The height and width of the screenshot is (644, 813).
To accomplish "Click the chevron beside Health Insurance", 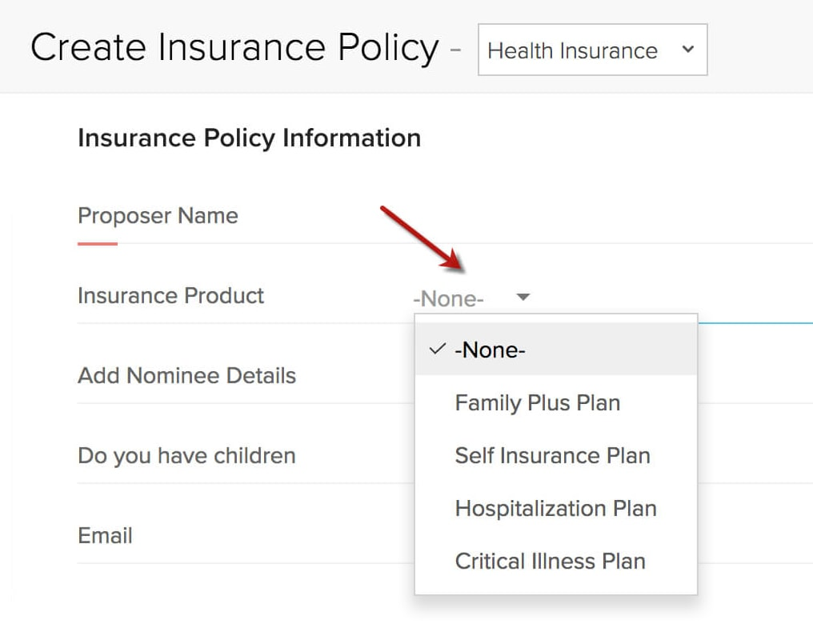I will coord(686,50).
